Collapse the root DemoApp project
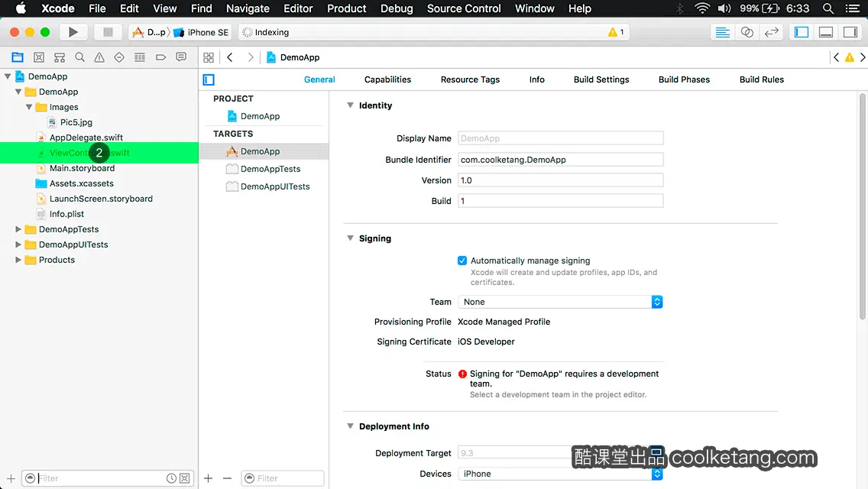 [x=8, y=76]
